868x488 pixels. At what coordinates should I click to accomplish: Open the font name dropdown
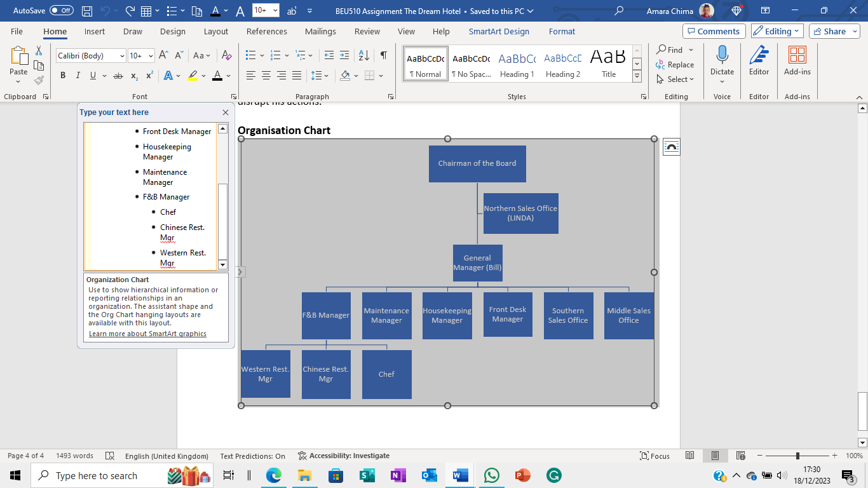[122, 56]
